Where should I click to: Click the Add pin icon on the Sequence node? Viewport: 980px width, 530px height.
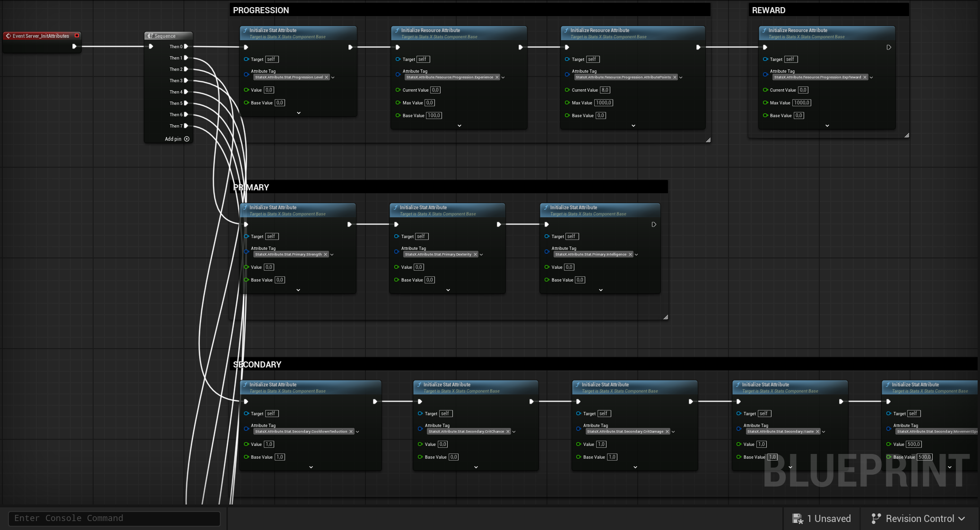pos(186,139)
